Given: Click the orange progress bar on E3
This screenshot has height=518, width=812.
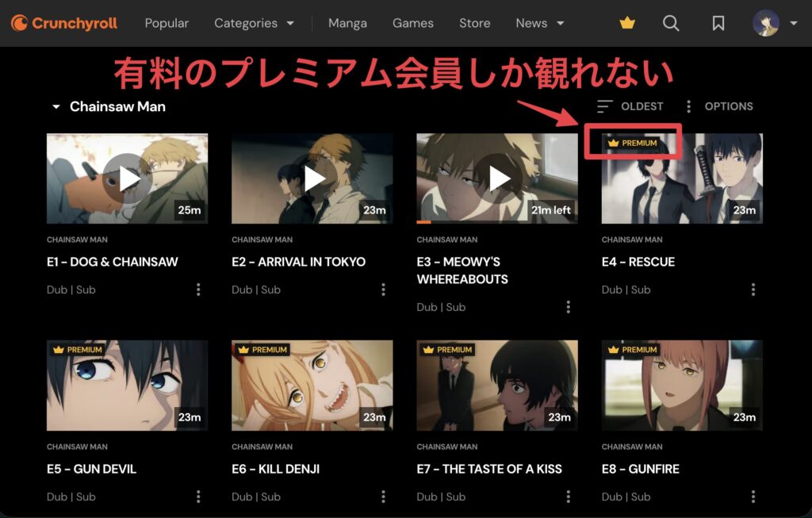Looking at the screenshot, I should (424, 223).
